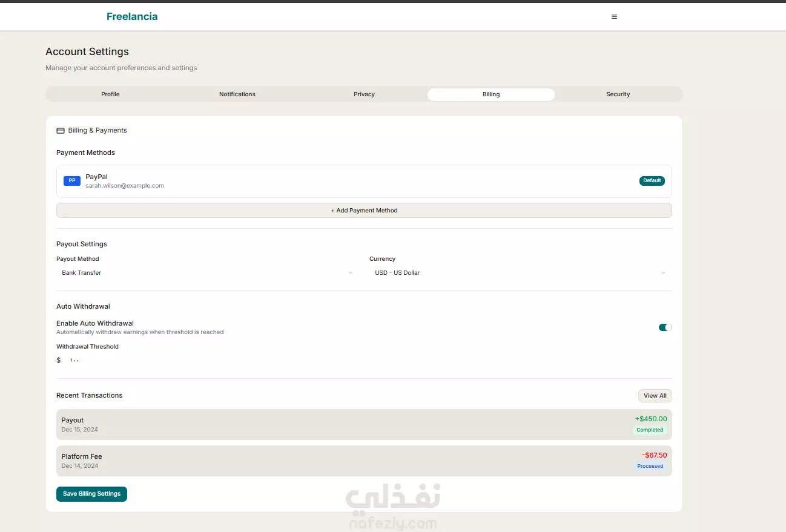Select the PayPal payment method card

(x=364, y=182)
